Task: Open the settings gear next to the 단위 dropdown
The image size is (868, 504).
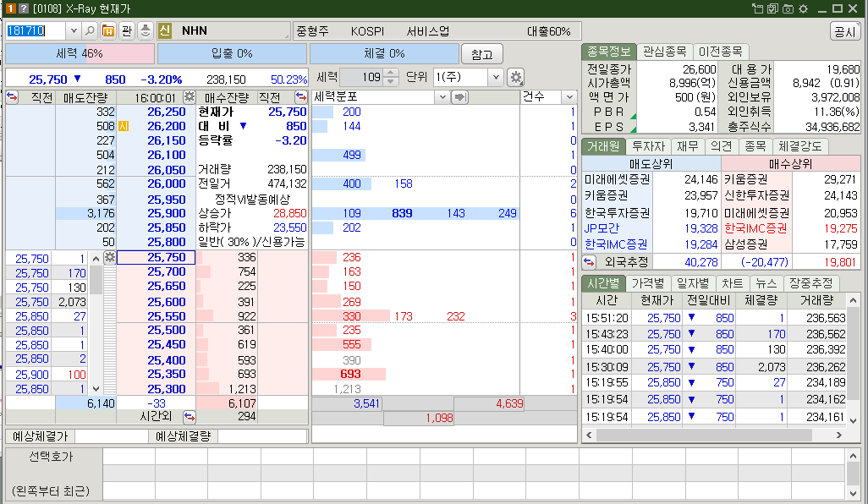Action: coord(516,77)
